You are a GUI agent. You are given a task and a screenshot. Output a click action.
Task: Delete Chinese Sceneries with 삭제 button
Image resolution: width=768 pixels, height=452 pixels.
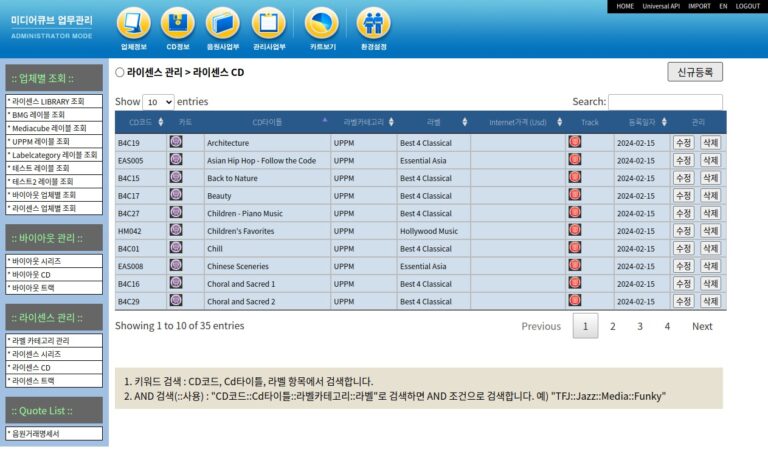tap(710, 266)
